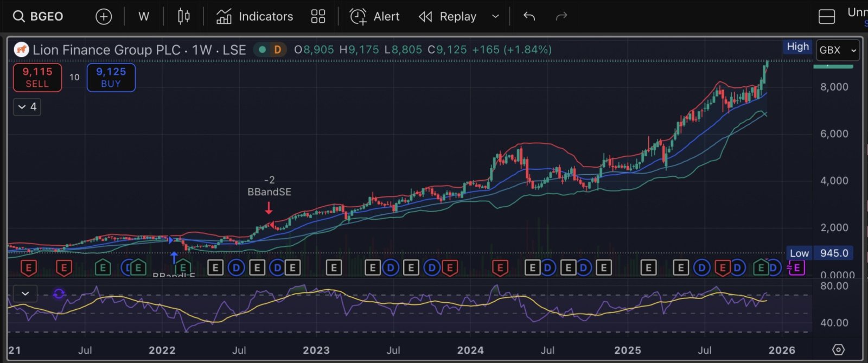
Task: Open the chart layout selector icon
Action: pos(826,17)
